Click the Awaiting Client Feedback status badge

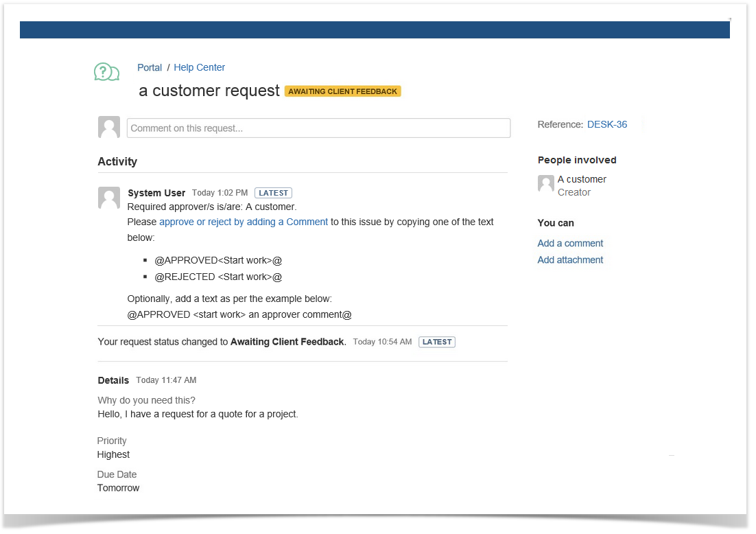pyautogui.click(x=343, y=91)
